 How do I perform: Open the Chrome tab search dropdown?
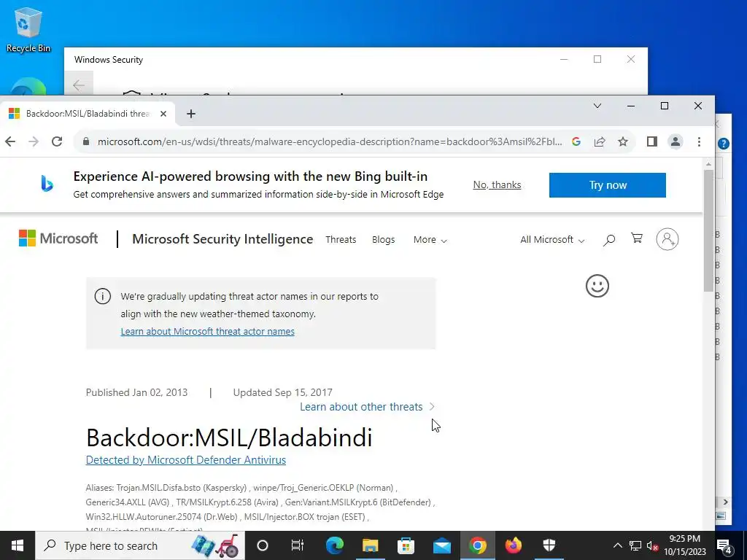click(597, 106)
